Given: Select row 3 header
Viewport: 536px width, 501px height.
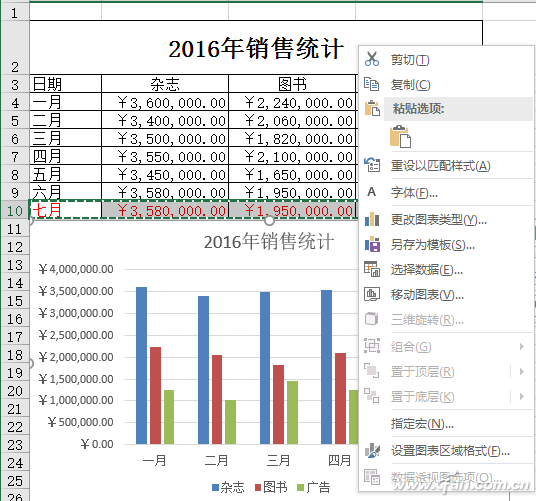Looking at the screenshot, I should point(15,84).
